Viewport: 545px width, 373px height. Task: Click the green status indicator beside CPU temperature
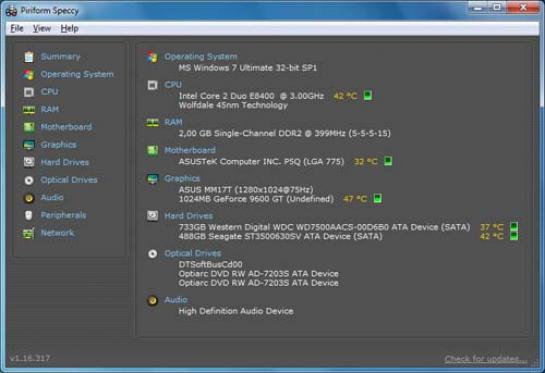pyautogui.click(x=368, y=95)
